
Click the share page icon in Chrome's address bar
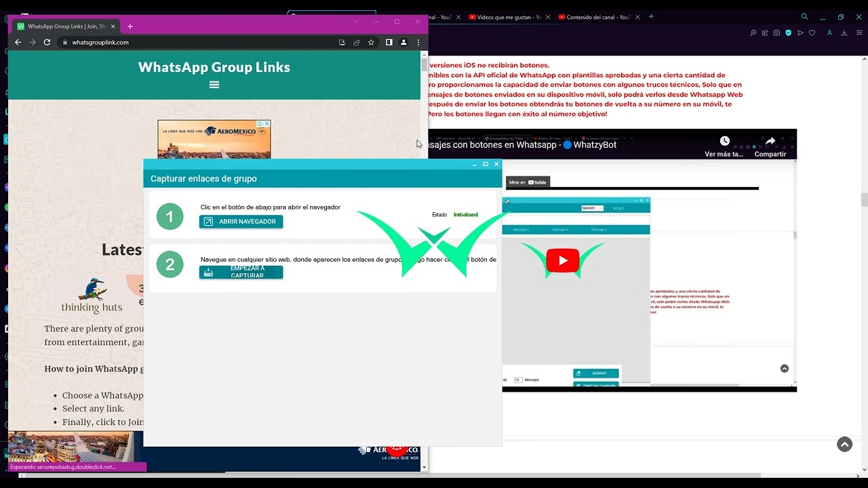tap(357, 42)
